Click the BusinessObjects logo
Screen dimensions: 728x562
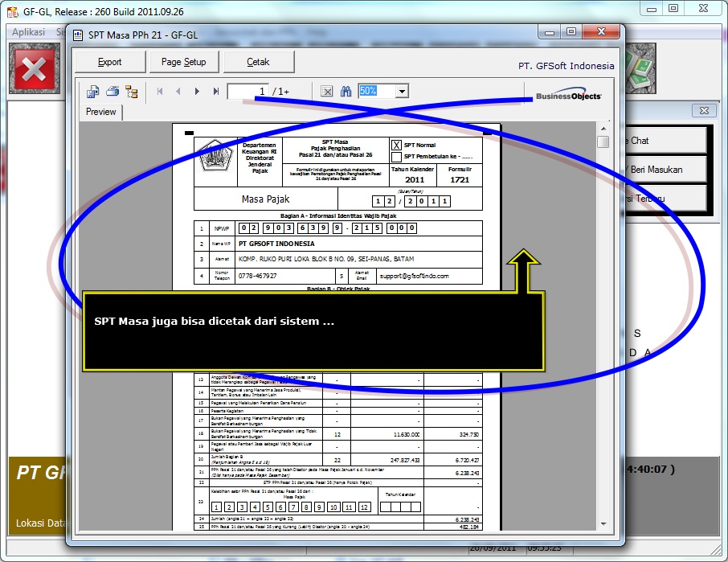568,94
